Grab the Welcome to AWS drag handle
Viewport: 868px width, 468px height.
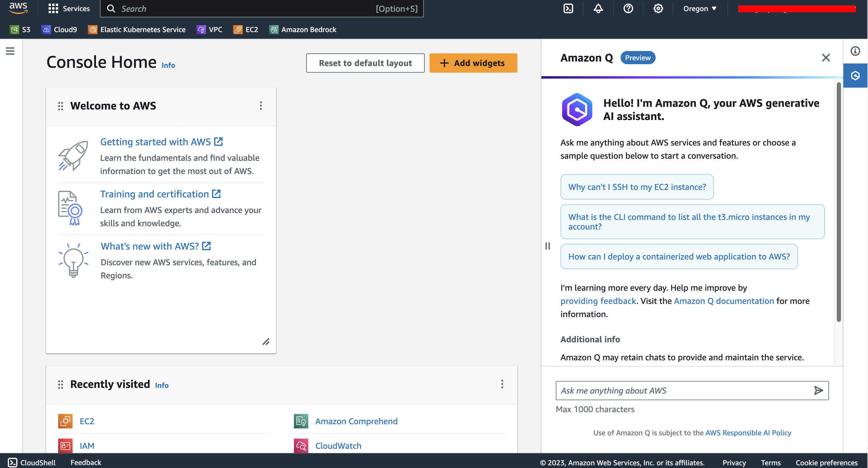click(x=60, y=106)
